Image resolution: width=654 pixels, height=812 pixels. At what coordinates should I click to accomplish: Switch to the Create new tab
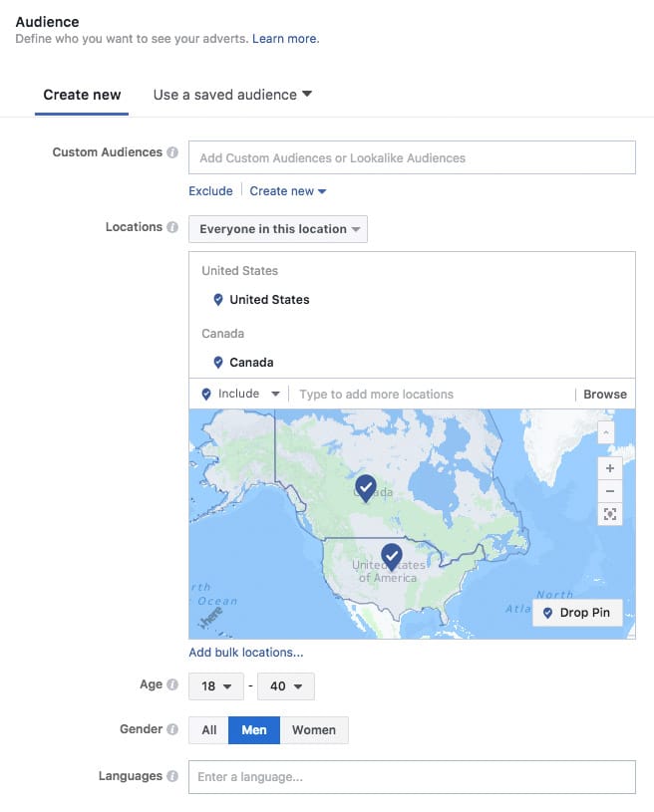pyautogui.click(x=82, y=96)
